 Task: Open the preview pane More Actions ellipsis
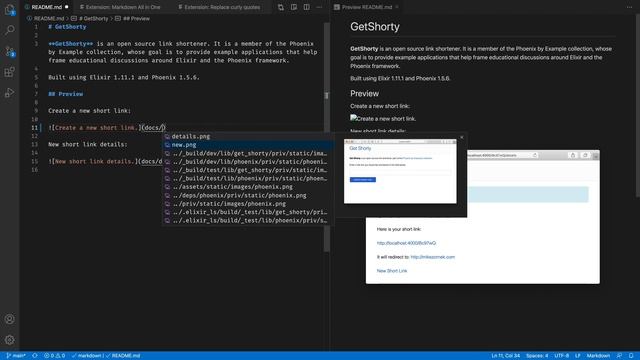pyautogui.click(x=629, y=7)
